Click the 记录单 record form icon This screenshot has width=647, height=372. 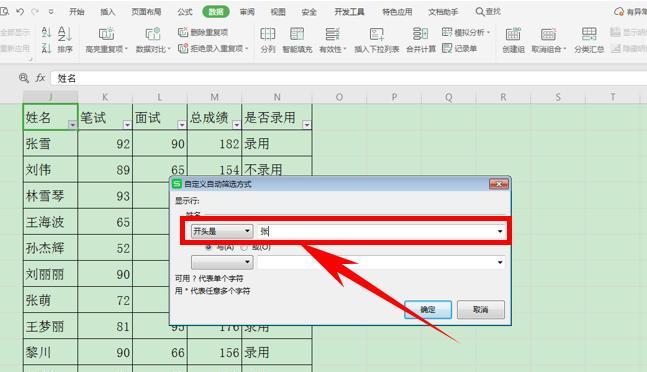click(446, 48)
